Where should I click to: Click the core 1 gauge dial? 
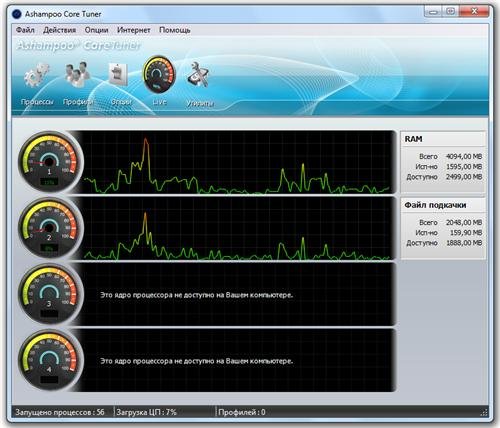(50, 162)
